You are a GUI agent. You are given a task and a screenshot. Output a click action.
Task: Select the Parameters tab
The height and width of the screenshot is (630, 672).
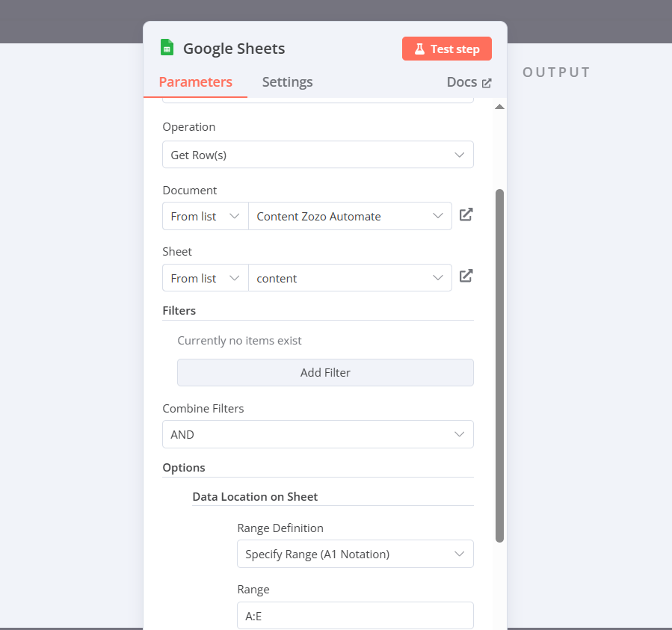pyautogui.click(x=195, y=82)
